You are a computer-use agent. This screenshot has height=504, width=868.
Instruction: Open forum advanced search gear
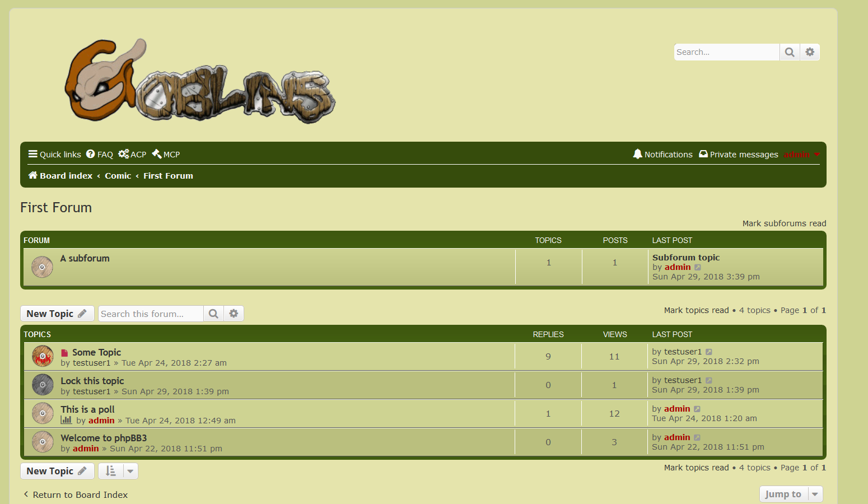(234, 314)
